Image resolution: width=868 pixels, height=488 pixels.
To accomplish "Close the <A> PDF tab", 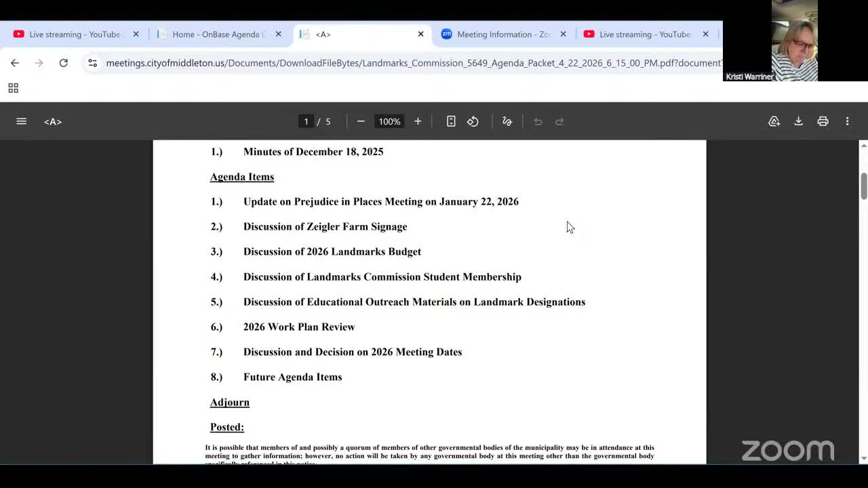I will [x=420, y=34].
